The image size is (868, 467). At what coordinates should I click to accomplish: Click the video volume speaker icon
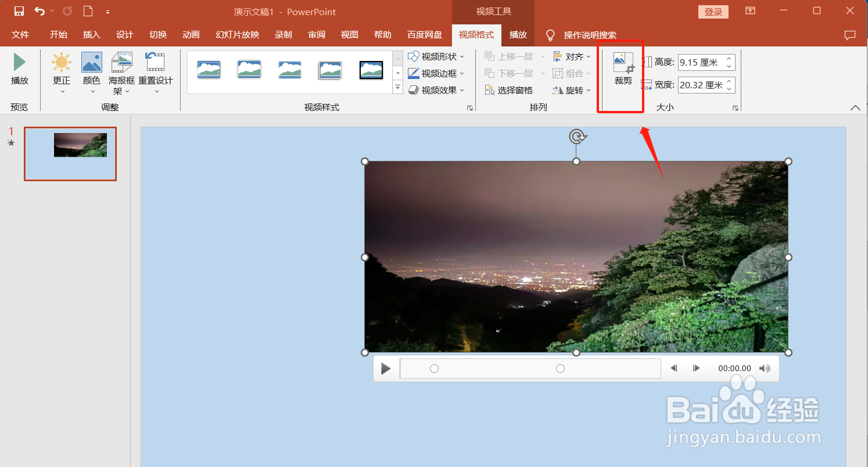click(765, 368)
